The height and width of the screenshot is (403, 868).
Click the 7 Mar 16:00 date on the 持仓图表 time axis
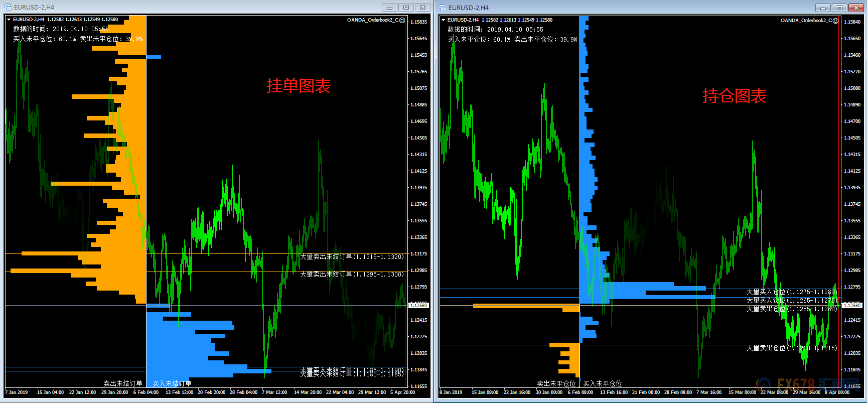point(708,392)
